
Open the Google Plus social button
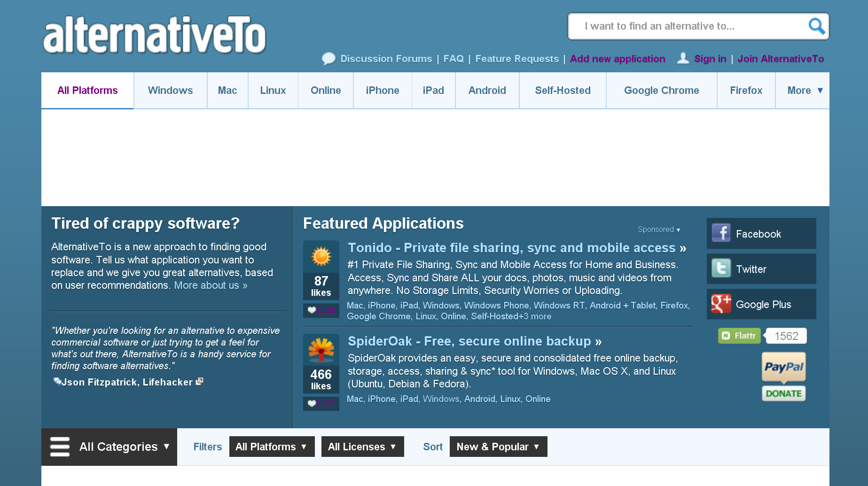click(761, 304)
